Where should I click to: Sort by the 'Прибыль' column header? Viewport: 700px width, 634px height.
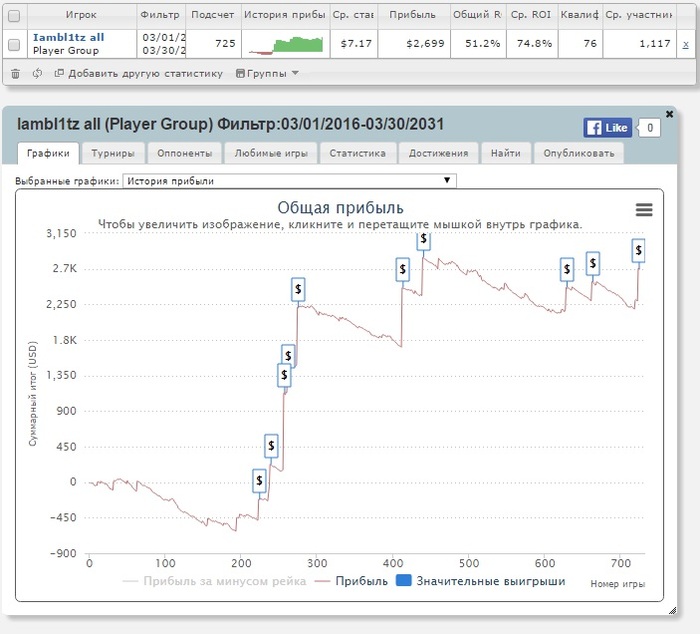pyautogui.click(x=413, y=15)
